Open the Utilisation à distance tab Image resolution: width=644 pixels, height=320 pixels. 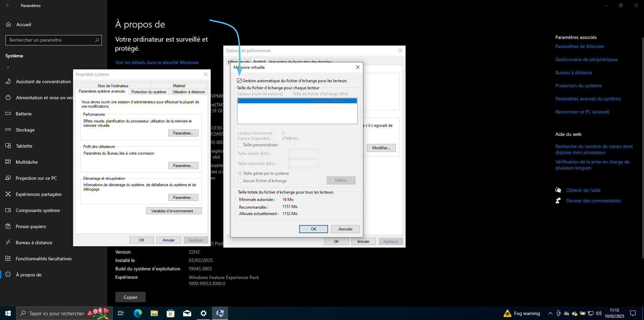tap(188, 92)
